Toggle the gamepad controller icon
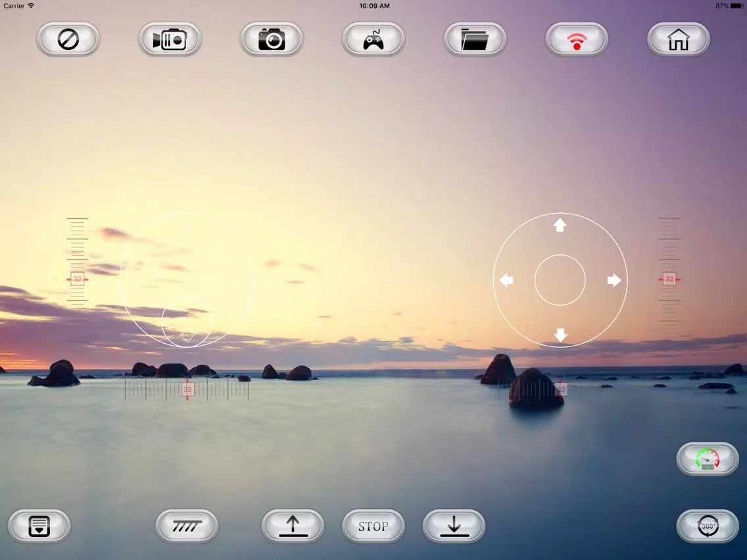 point(373,39)
